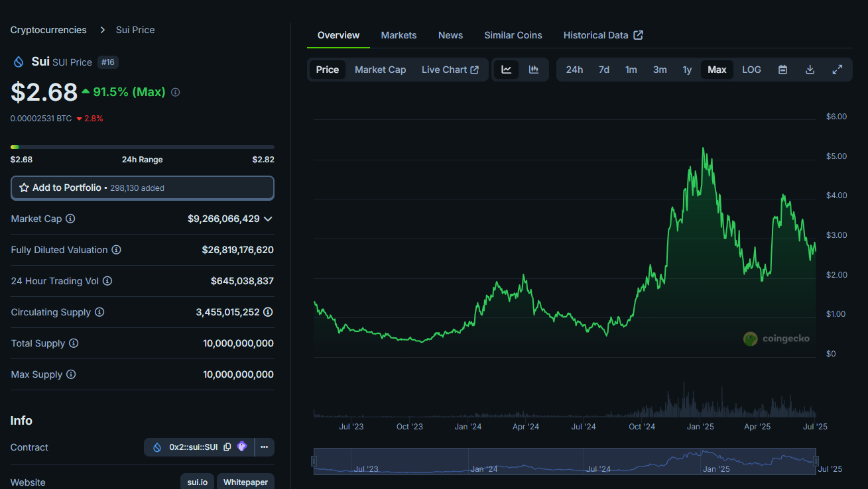Open the three-dots contract menu
Image resolution: width=868 pixels, height=489 pixels.
point(264,447)
